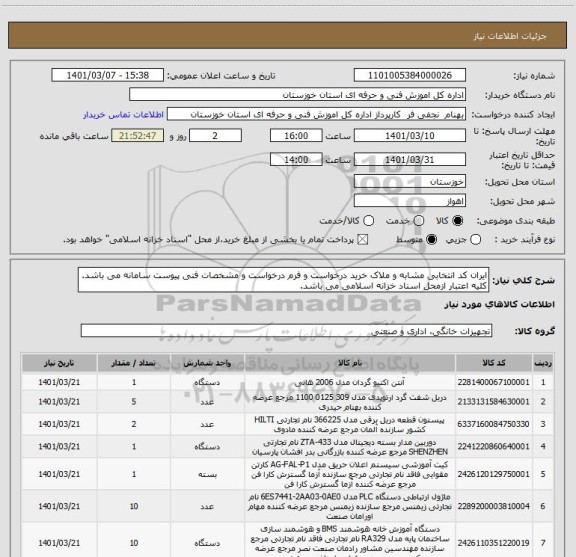Choose the متوسط purchase type radio
The image size is (576, 557).
coord(431,240)
